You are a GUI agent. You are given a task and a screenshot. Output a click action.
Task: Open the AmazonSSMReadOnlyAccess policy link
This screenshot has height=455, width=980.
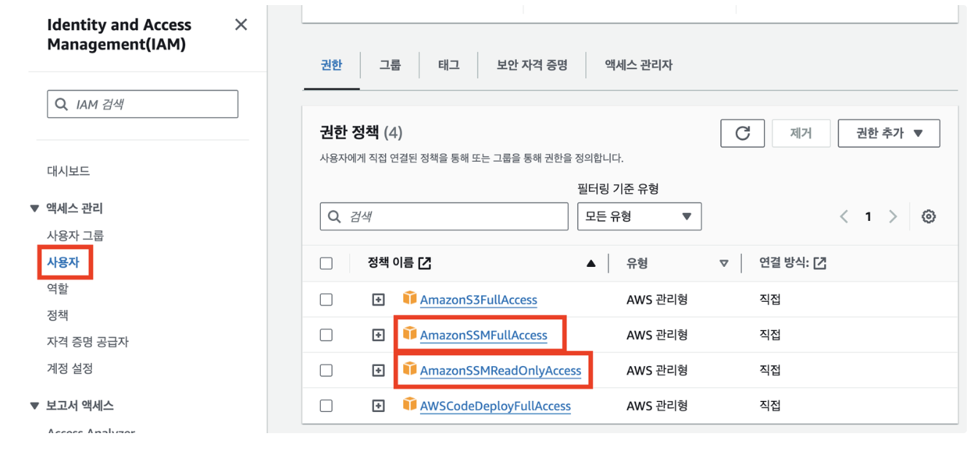[x=501, y=370]
